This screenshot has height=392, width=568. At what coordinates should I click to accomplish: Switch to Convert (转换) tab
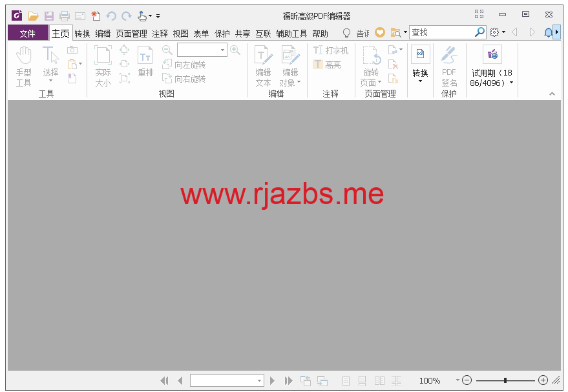[x=82, y=34]
